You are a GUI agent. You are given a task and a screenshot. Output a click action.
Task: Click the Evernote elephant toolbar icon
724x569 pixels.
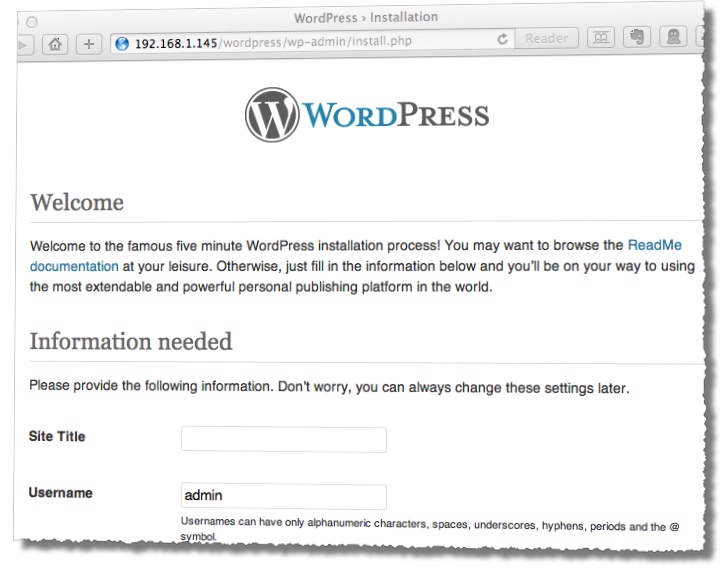(637, 36)
